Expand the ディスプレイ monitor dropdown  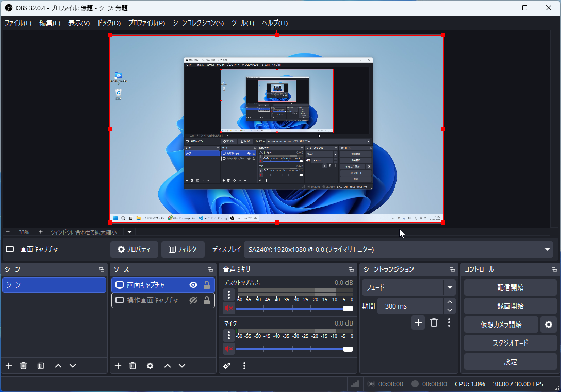click(x=547, y=250)
